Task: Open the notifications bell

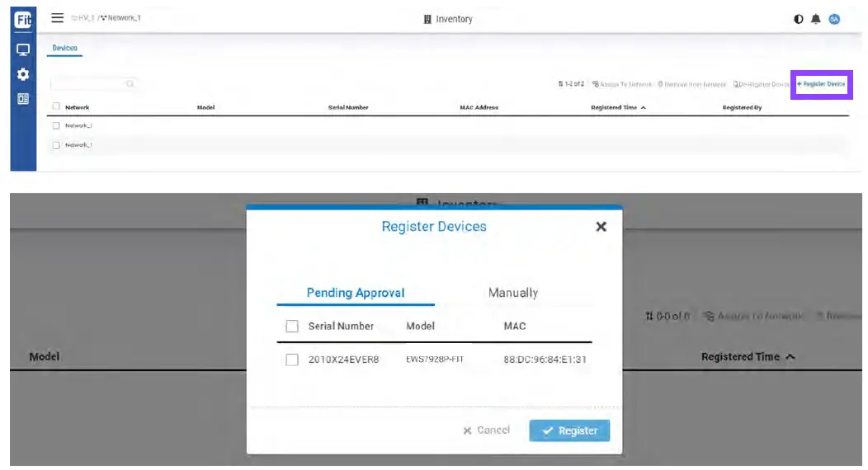Action: [816, 19]
